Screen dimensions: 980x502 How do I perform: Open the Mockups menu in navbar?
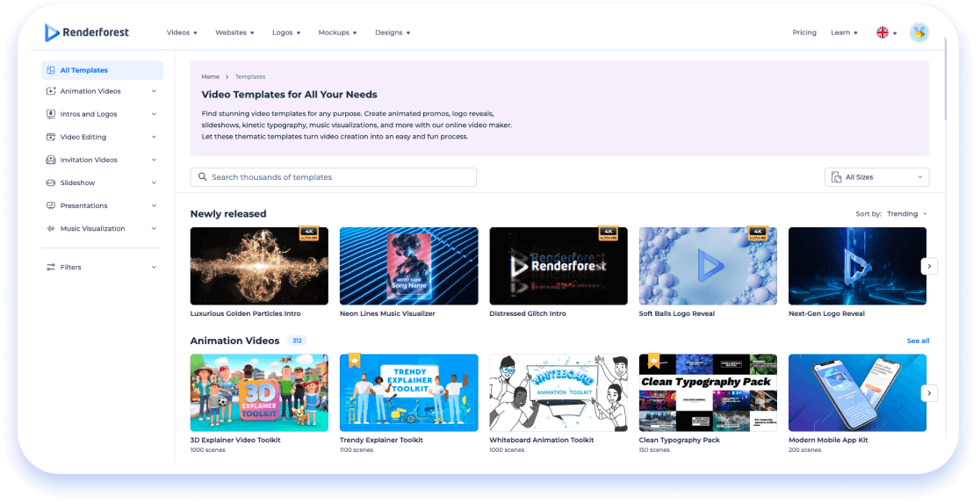coord(337,32)
